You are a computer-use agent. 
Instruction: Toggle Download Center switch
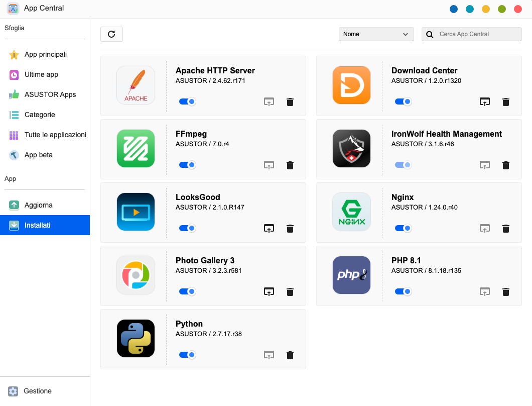click(x=403, y=101)
